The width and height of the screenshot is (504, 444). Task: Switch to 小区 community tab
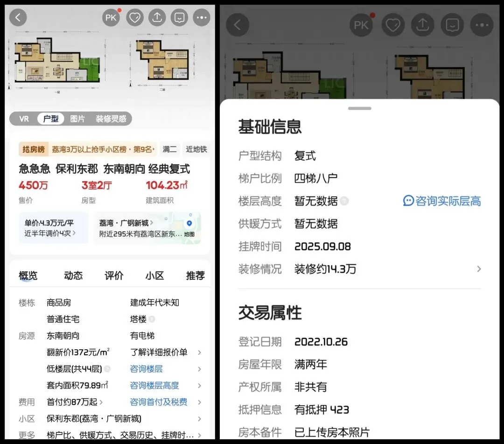[154, 275]
